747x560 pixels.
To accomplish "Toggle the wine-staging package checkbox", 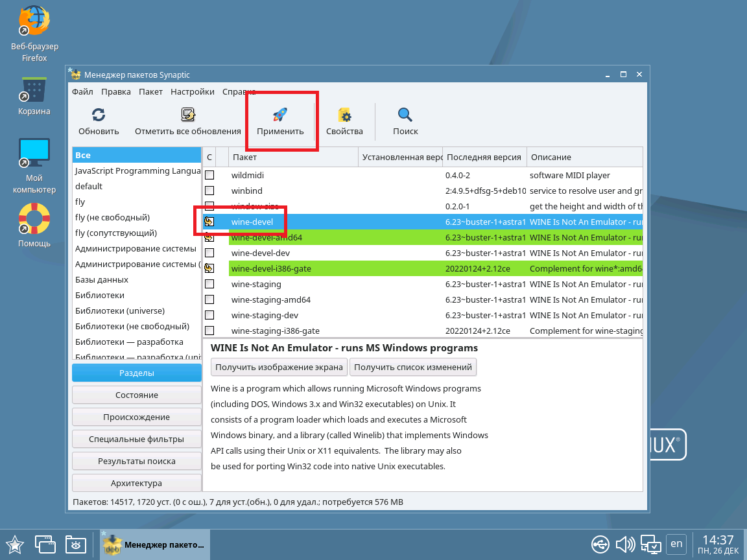I will 209,285.
